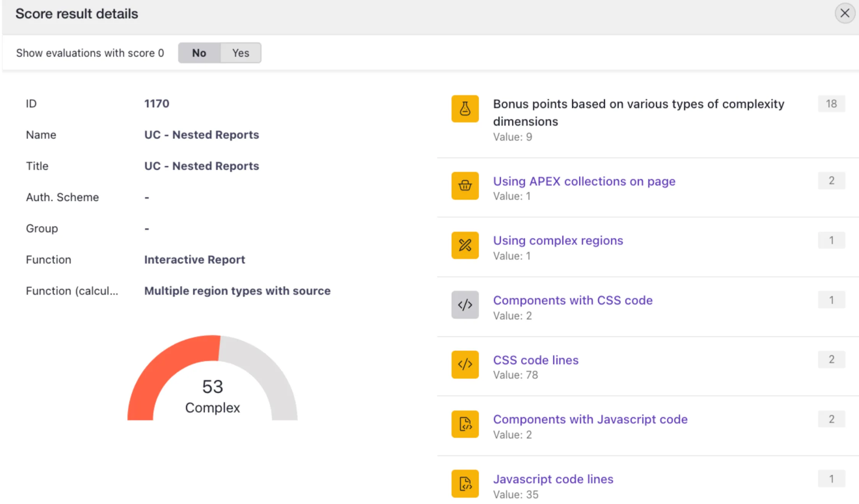Screen dimensions: 859x504
Task: Click the score badge next to CSS code lines
Action: coord(831,359)
